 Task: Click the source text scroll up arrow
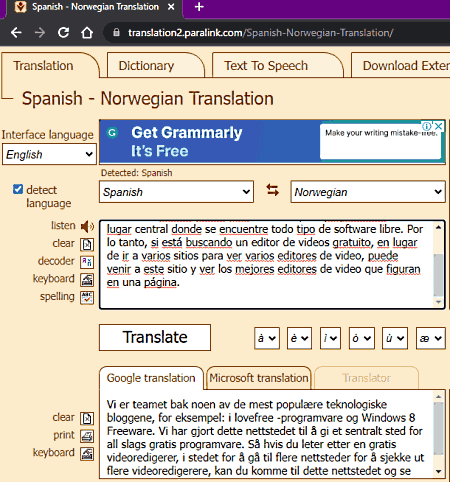438,227
